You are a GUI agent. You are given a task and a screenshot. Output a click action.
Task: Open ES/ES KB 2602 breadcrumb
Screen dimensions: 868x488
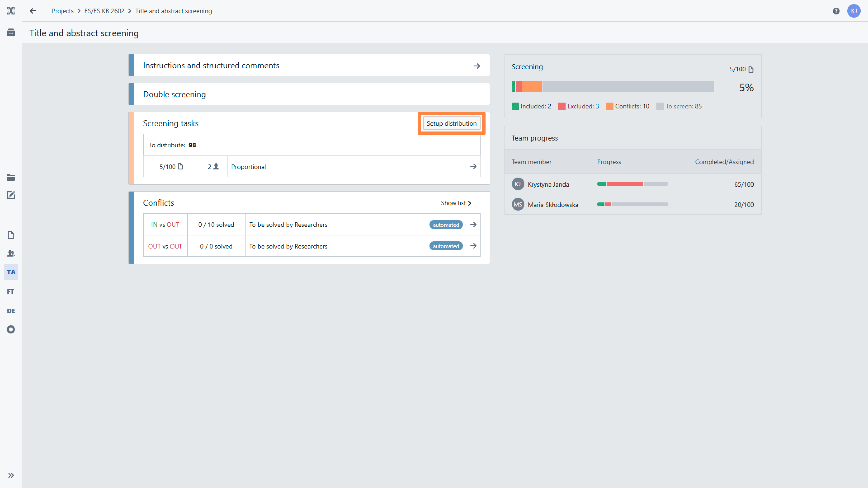pos(104,11)
